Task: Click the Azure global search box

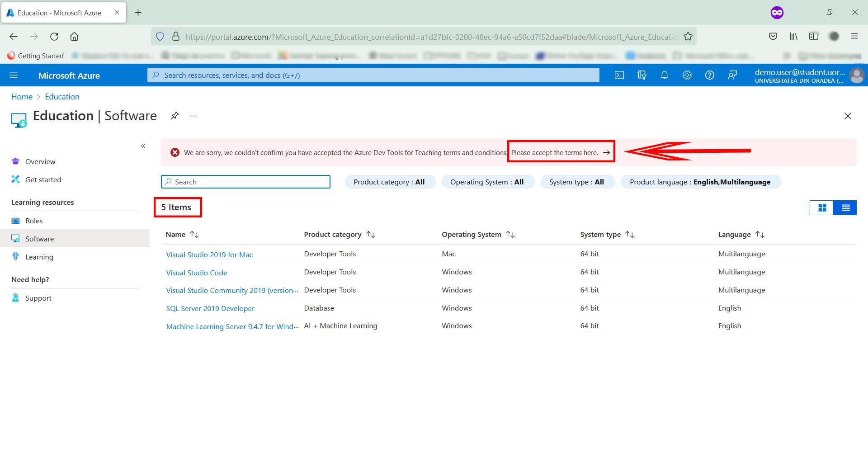Action: [x=373, y=75]
